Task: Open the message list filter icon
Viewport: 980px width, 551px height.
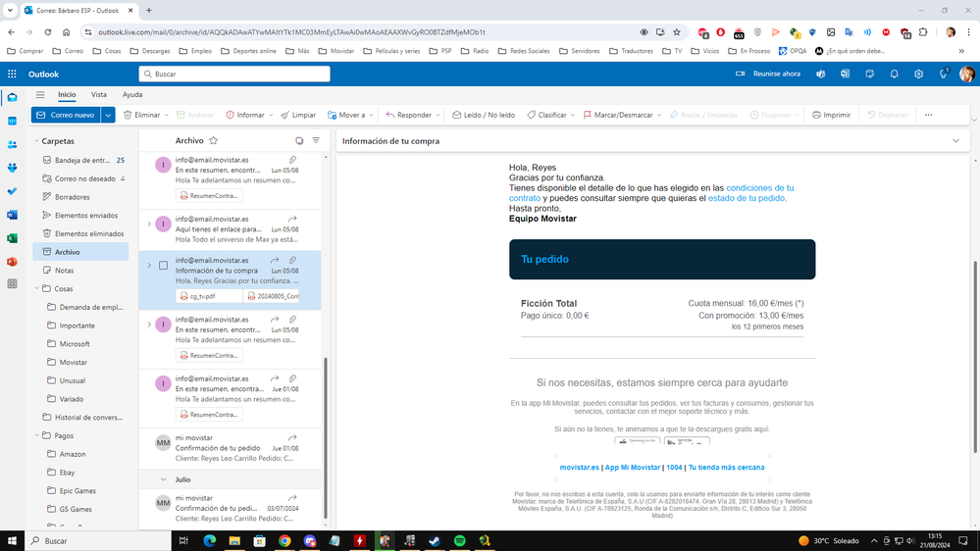Action: 316,140
